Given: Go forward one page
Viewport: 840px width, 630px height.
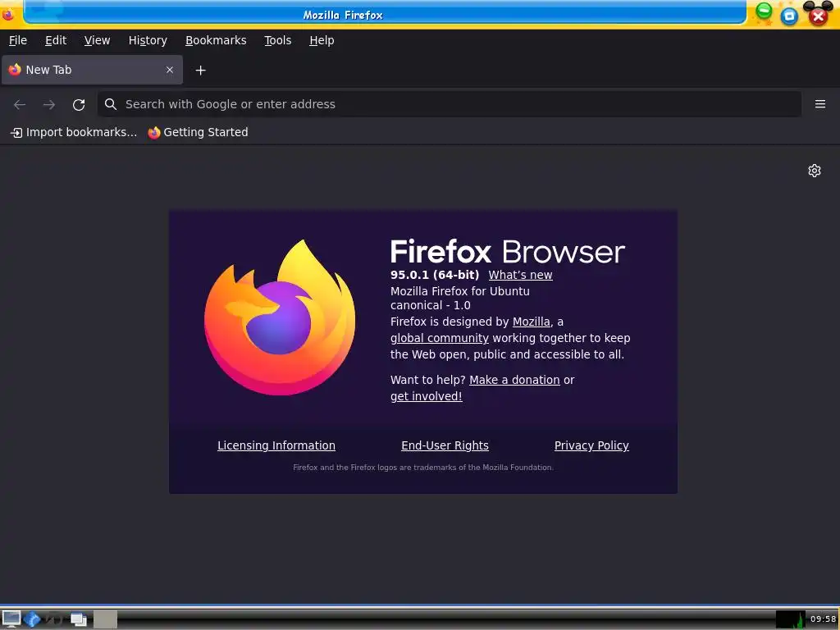Looking at the screenshot, I should coord(48,104).
